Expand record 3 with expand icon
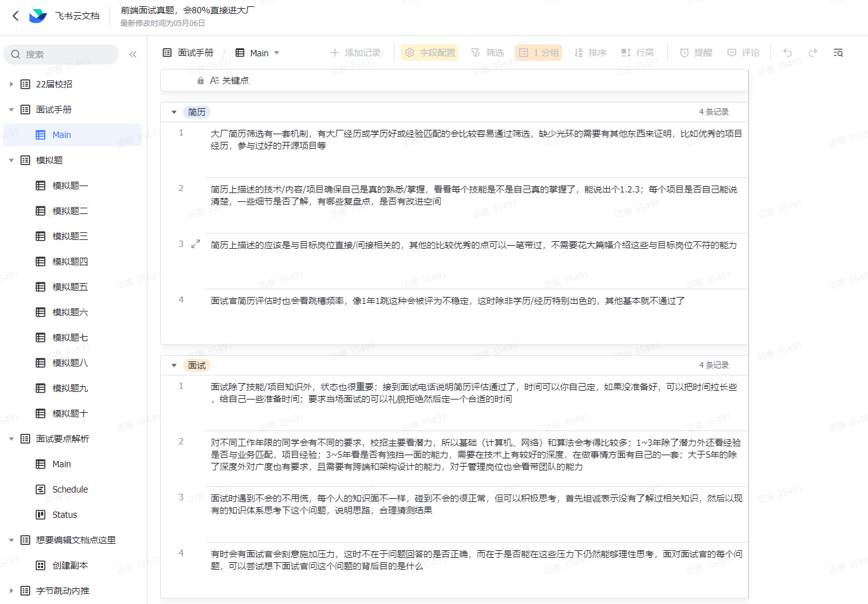 196,244
